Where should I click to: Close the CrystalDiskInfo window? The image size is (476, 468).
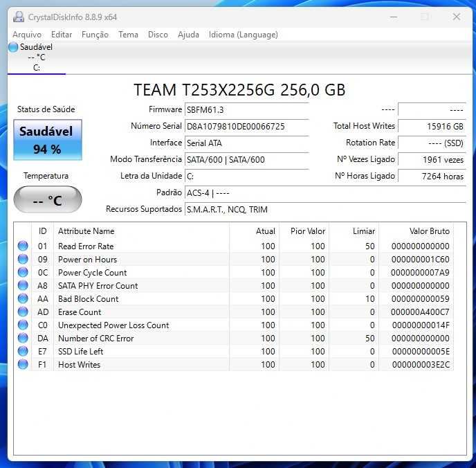[x=456, y=17]
